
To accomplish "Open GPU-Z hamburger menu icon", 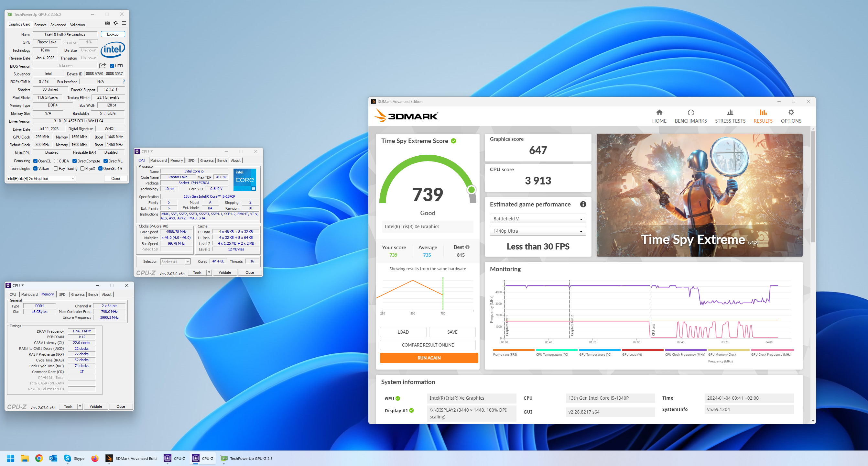I will point(124,23).
